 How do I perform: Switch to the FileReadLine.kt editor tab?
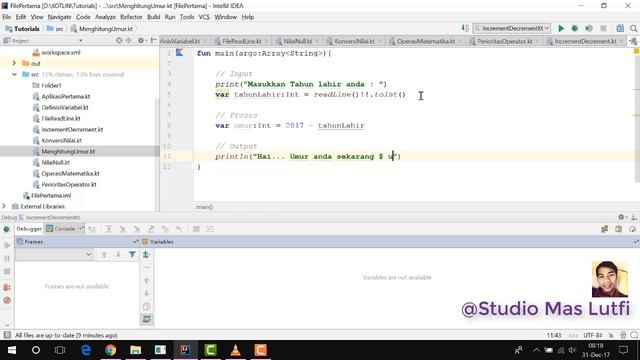click(x=241, y=41)
